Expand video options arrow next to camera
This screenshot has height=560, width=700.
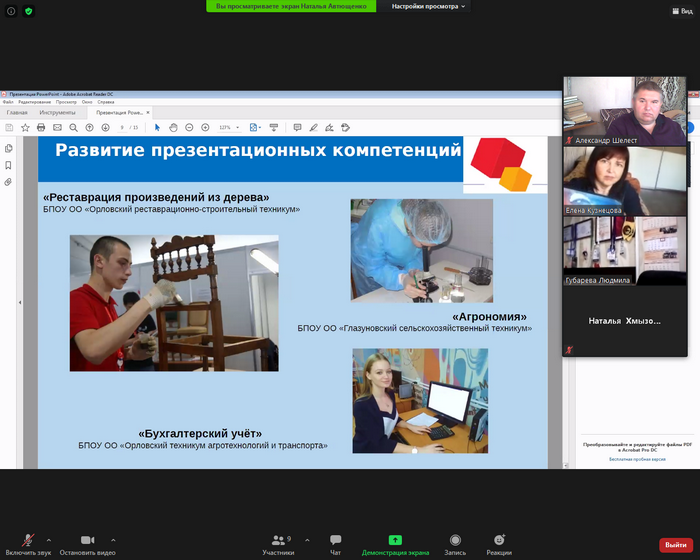113,539
